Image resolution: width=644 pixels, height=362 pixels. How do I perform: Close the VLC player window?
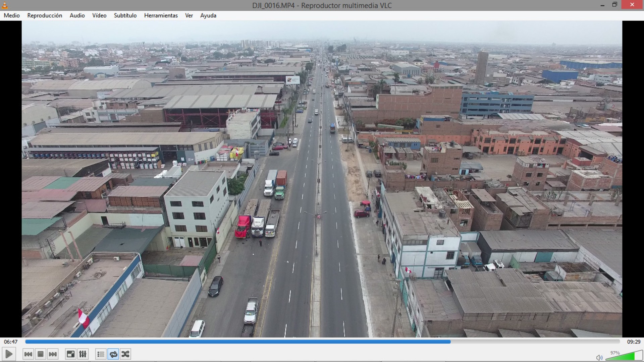[x=632, y=5]
